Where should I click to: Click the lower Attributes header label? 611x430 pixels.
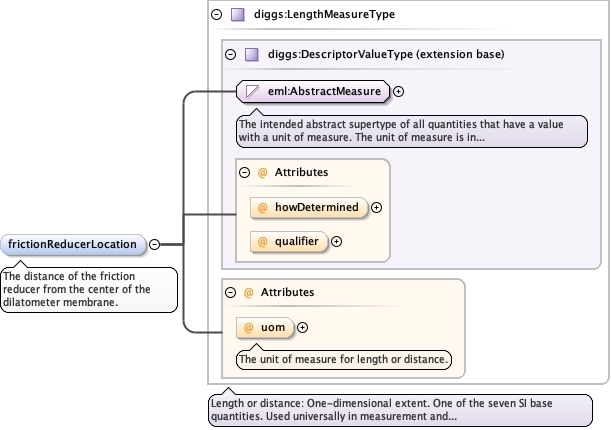pos(287,293)
